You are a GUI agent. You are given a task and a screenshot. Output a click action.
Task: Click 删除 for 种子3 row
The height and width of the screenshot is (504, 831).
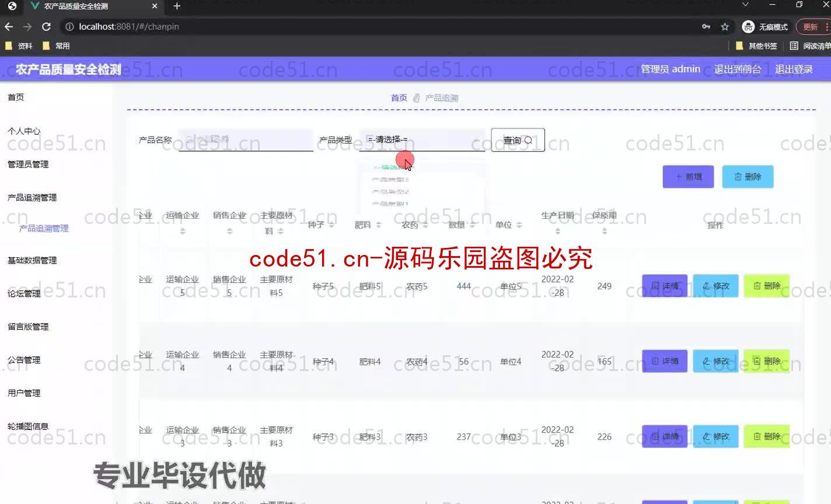point(767,436)
